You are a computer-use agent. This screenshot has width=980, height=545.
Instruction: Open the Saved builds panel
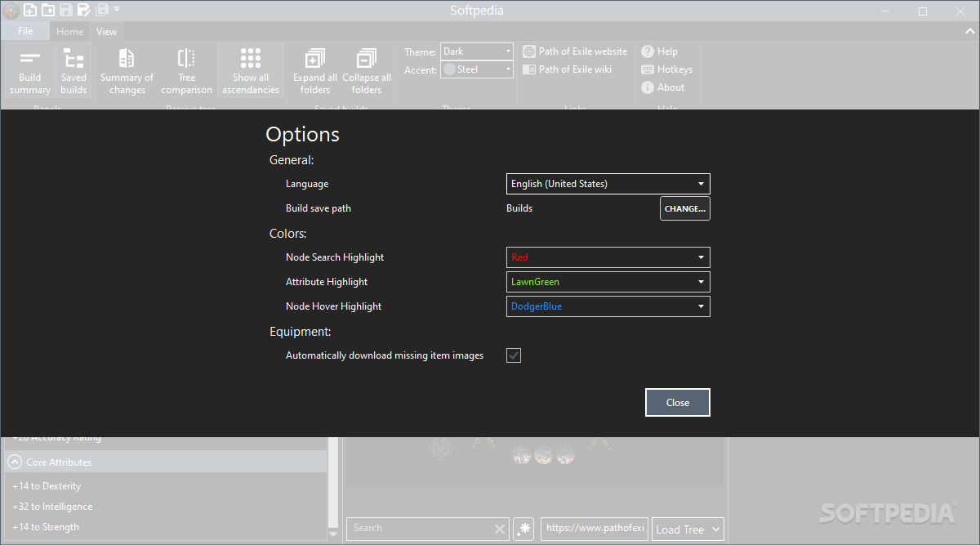73,72
